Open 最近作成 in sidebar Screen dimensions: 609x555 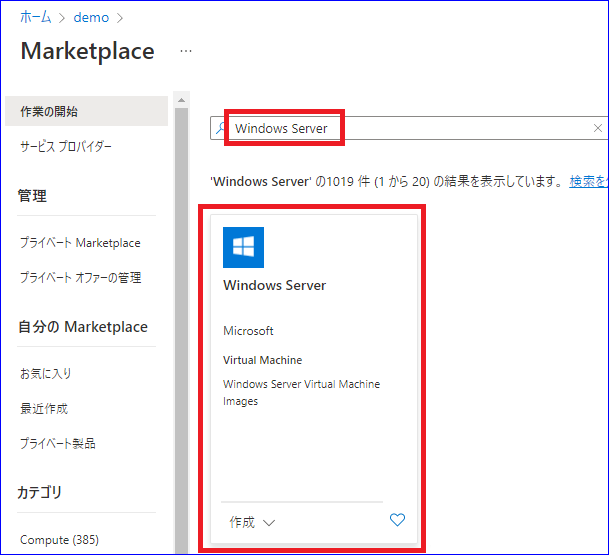pyautogui.click(x=44, y=409)
